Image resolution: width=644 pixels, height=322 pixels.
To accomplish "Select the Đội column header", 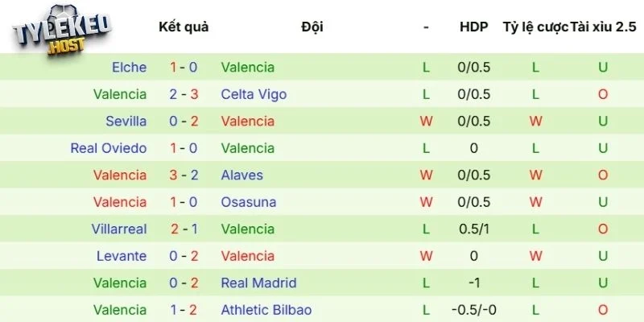I will coord(312,27).
